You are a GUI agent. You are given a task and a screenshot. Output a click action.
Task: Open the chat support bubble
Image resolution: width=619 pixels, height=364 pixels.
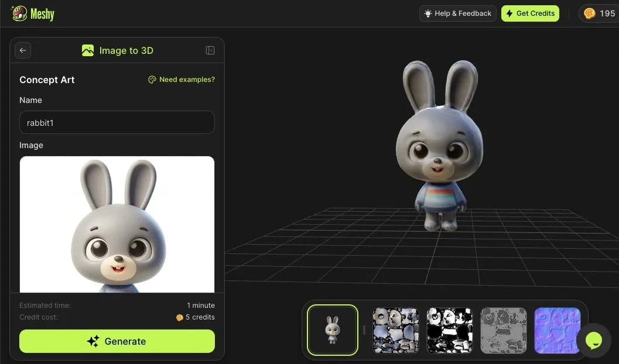[593, 341]
